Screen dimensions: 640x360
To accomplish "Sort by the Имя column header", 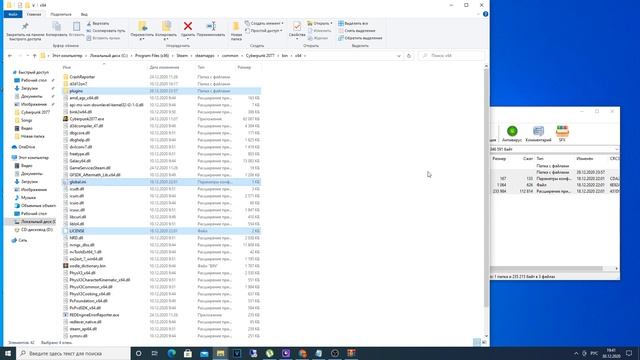I will pos(67,67).
